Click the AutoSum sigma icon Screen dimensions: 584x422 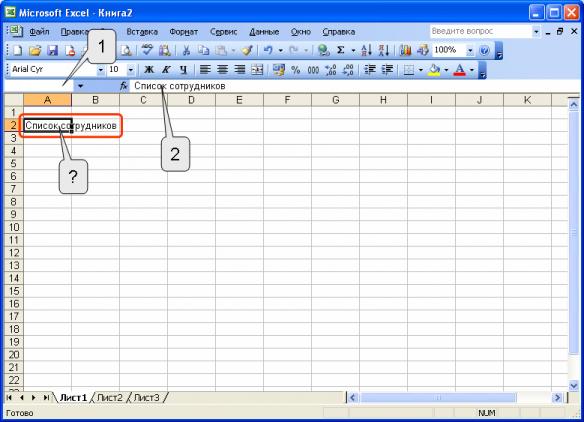pos(340,50)
